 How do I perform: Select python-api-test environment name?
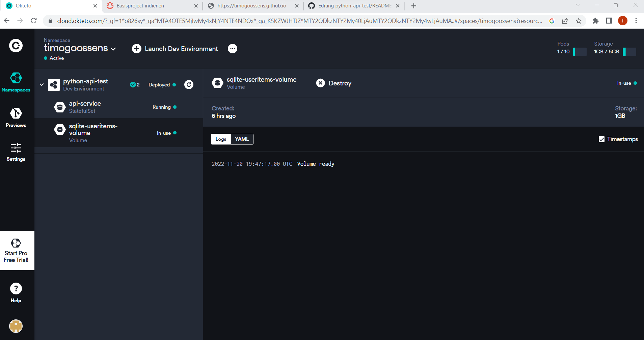click(x=85, y=81)
